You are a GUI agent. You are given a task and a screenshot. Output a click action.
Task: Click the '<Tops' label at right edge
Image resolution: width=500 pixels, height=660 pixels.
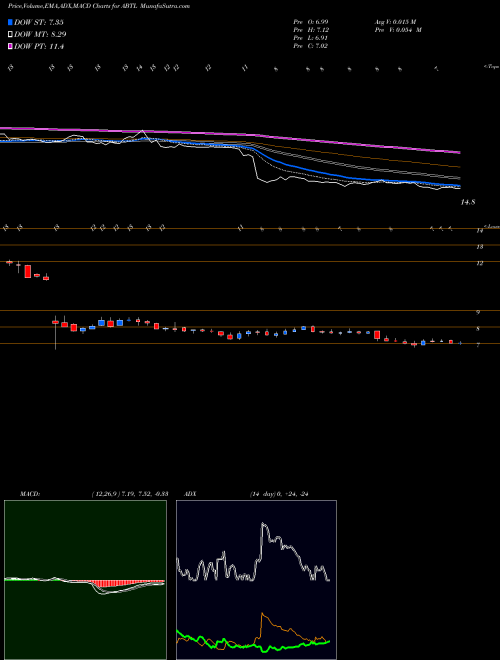[491, 67]
